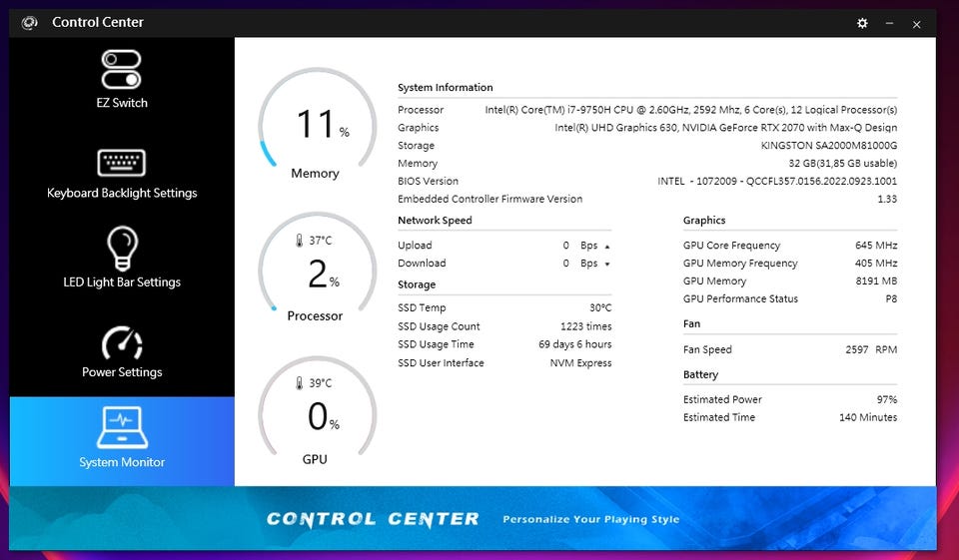Screen dimensions: 959x560
Task: Click SSD Usage Time '69 days 6 hours'
Action: (x=575, y=344)
